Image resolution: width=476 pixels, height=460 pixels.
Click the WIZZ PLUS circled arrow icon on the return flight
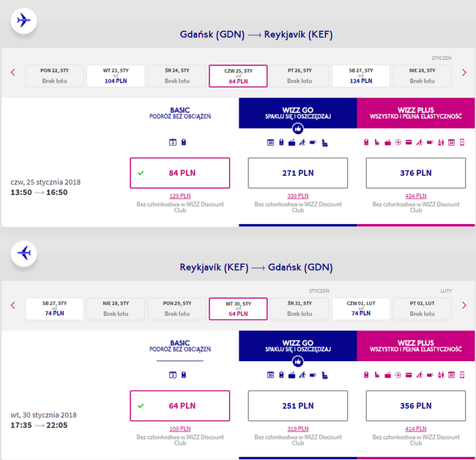(x=398, y=375)
